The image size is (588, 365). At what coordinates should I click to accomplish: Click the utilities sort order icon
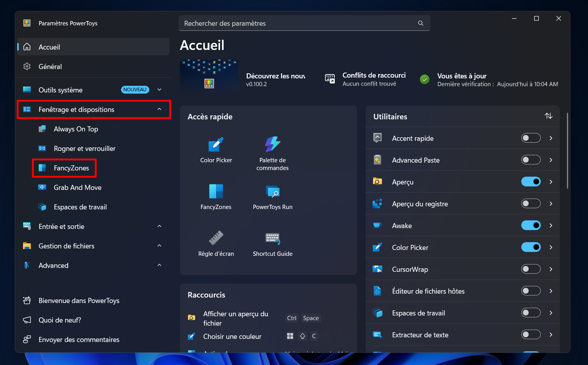click(549, 116)
